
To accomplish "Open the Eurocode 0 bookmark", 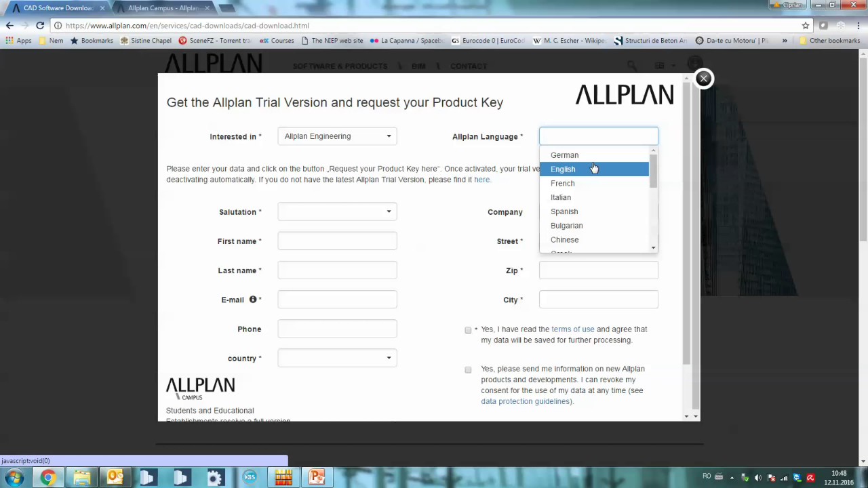I will coord(488,41).
